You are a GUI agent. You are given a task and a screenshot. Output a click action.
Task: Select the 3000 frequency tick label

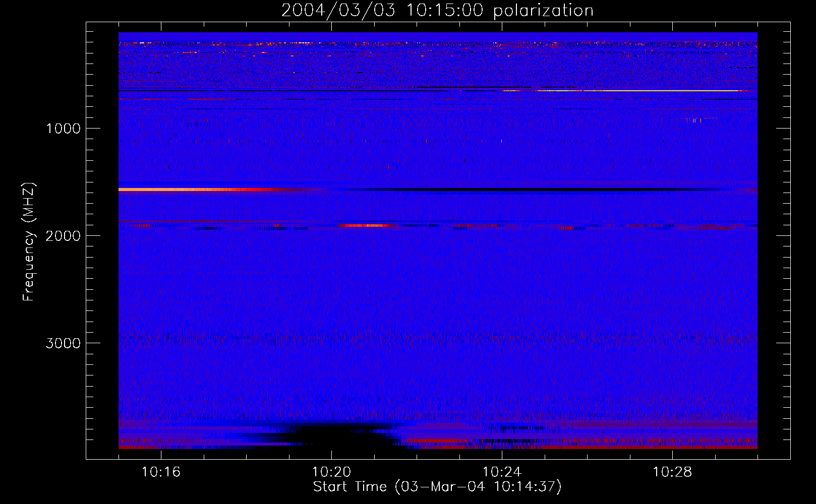63,343
